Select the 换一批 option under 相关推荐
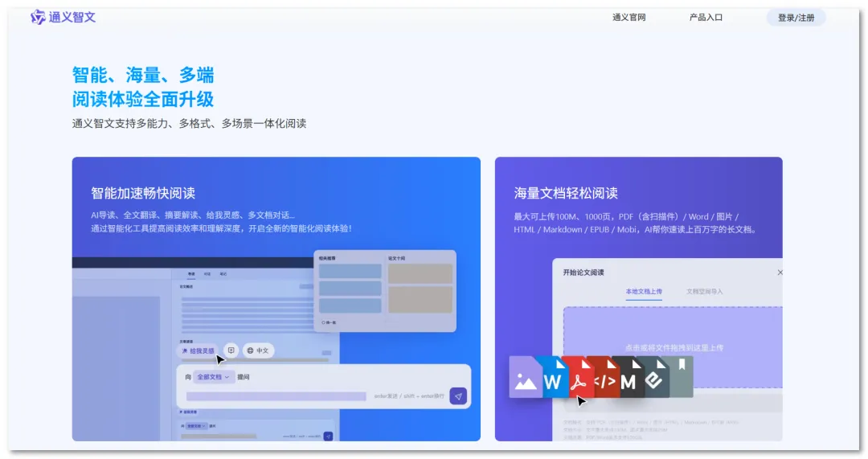This screenshot has height=459, width=868. pyautogui.click(x=329, y=322)
